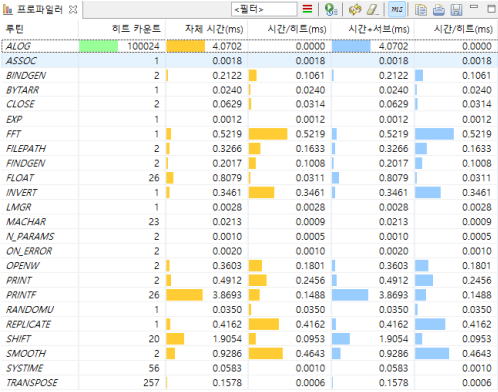Select the OPENW routine row
This screenshot has height=392, width=498.
coord(249,266)
